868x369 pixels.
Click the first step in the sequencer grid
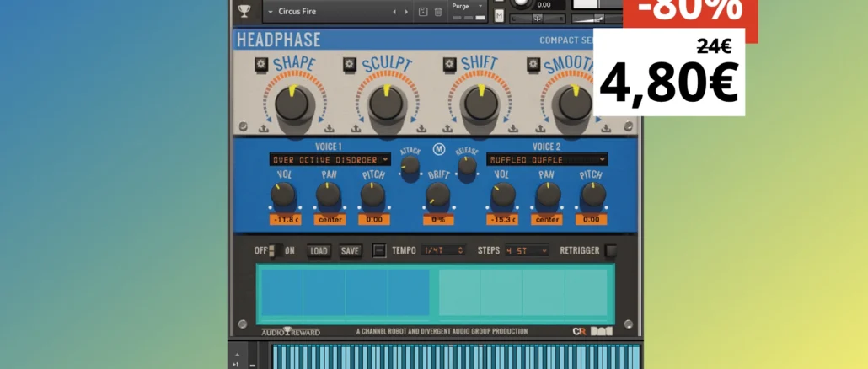[x=281, y=292]
